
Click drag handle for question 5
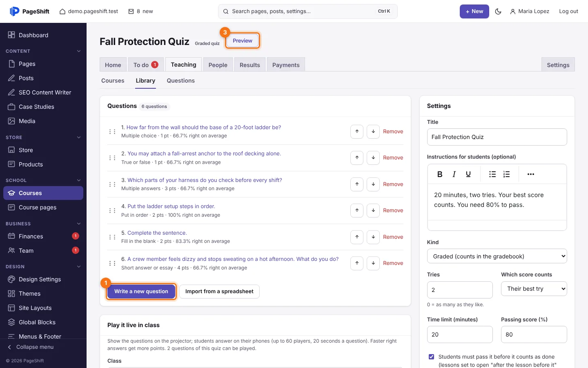pos(112,237)
